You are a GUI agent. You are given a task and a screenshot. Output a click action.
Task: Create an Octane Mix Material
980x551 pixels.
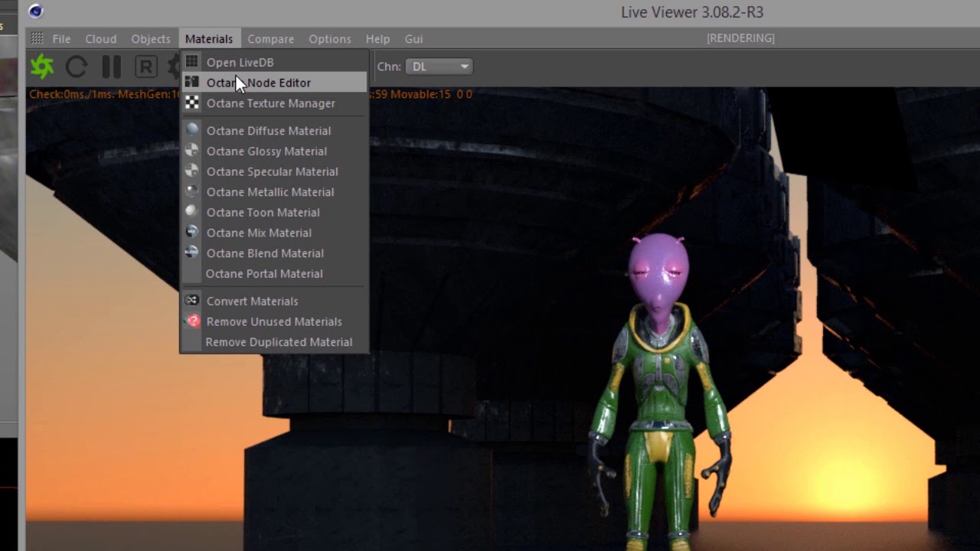click(274, 233)
